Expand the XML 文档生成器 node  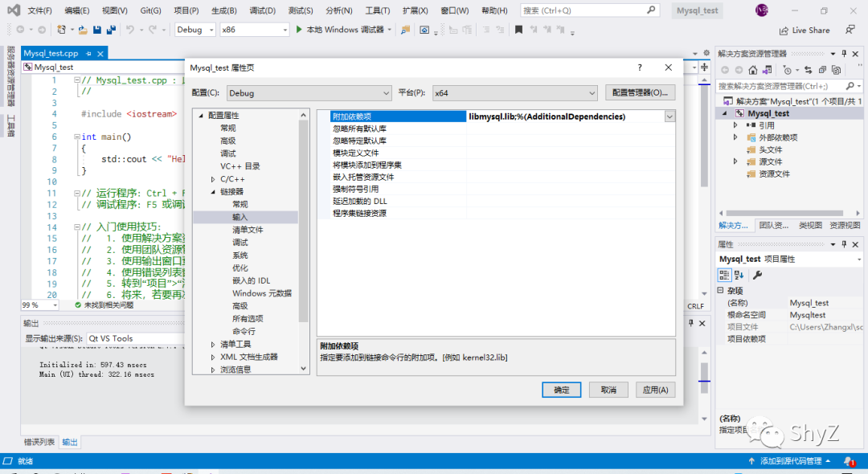213,357
